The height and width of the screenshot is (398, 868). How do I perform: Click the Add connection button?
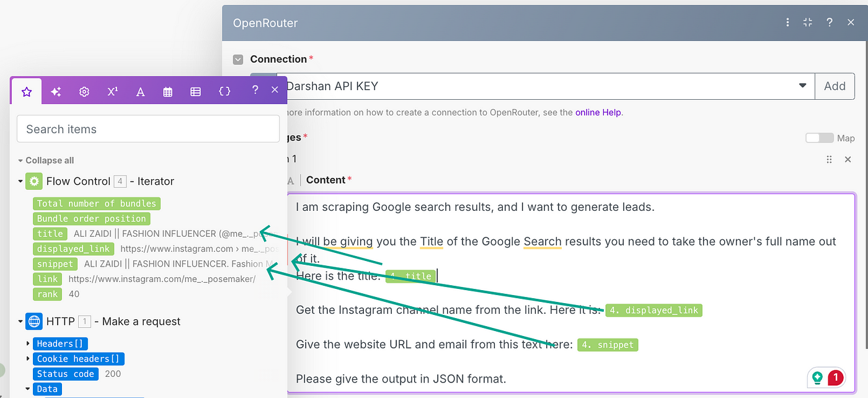tap(835, 86)
